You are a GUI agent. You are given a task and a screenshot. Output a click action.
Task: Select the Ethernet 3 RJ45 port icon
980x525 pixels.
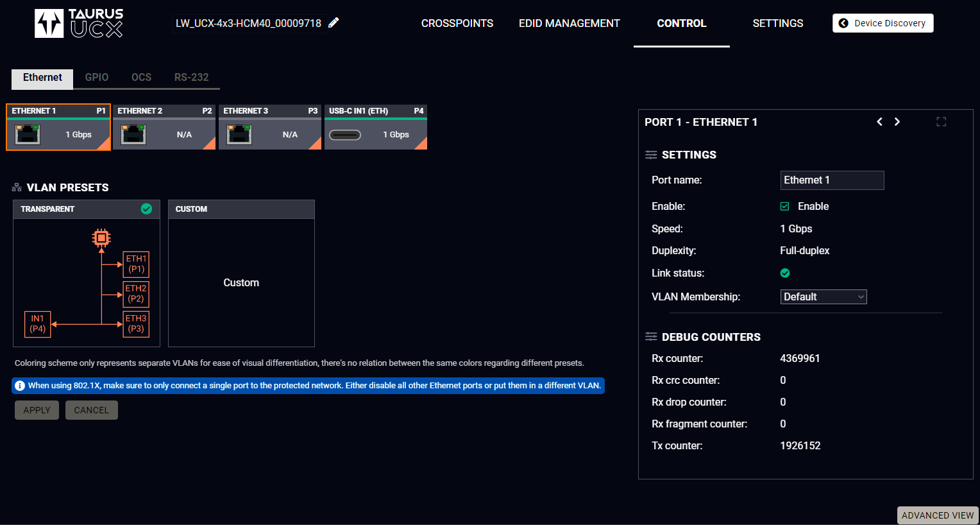(x=239, y=135)
